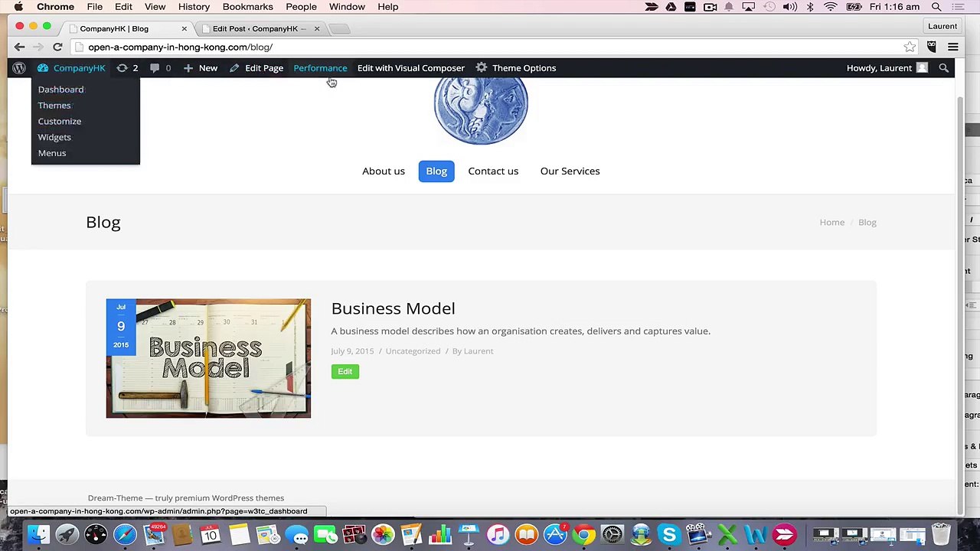Open the Chrome hamburger menu
This screenshot has height=551, width=980.
click(x=953, y=47)
